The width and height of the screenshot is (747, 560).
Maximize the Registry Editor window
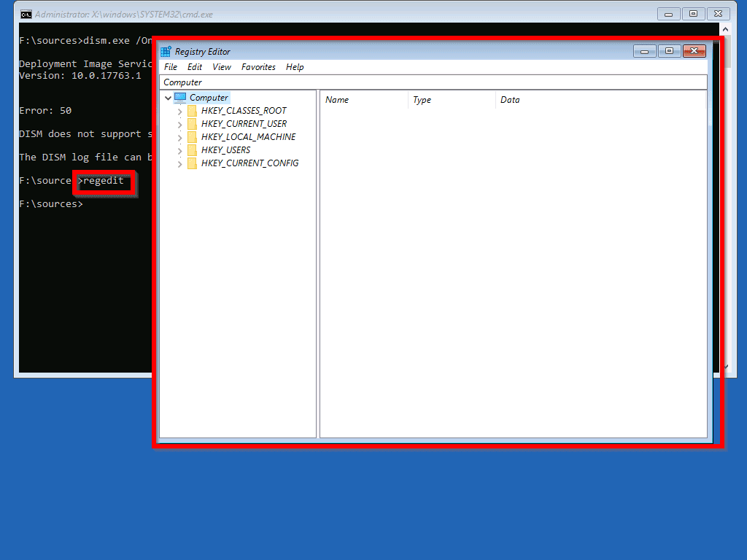click(x=669, y=51)
